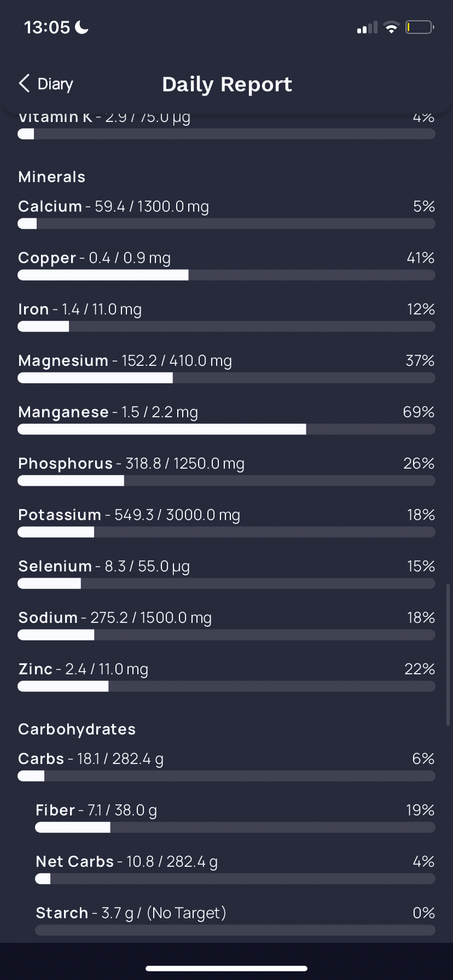Go back to the Diary screen
This screenshot has width=453, height=980.
pos(46,84)
